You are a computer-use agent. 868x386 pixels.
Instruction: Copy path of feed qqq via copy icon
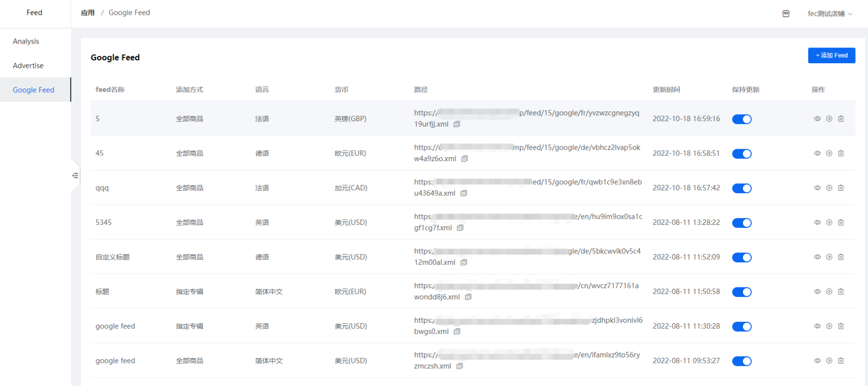pyautogui.click(x=464, y=193)
